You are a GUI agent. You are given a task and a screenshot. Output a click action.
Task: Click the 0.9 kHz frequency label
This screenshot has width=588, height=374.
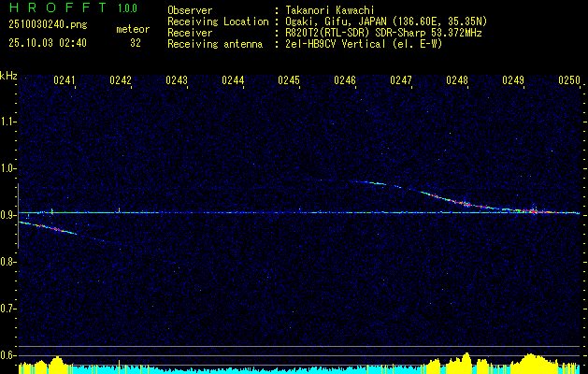(7, 215)
